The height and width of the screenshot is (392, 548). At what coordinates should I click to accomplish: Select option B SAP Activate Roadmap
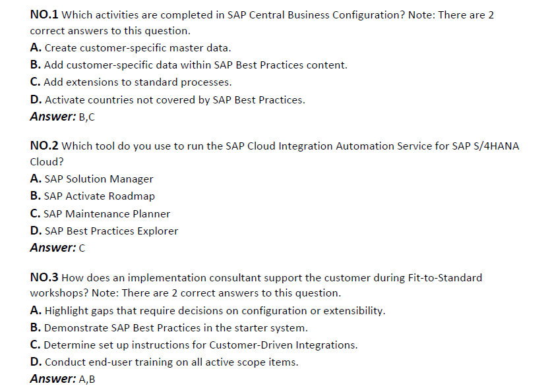click(92, 196)
